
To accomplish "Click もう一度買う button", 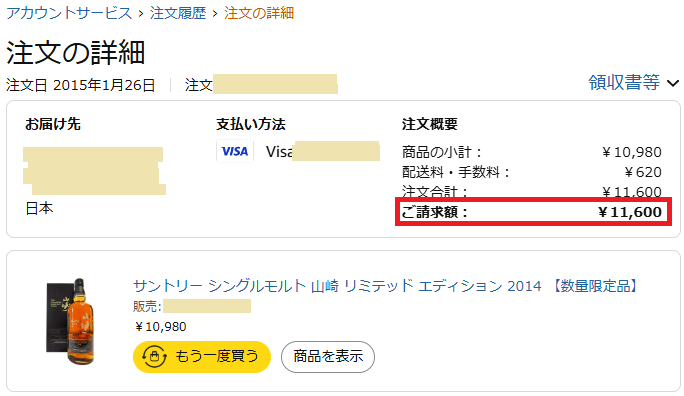I will [202, 357].
